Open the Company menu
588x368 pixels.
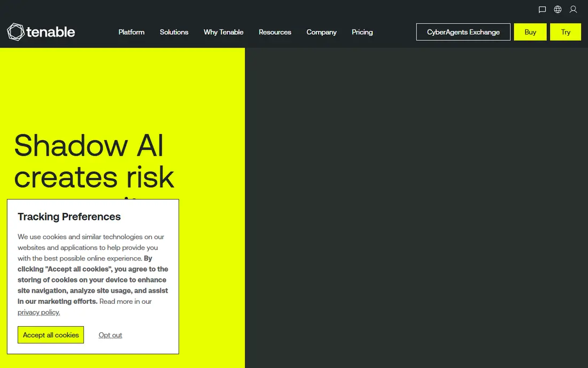321,32
